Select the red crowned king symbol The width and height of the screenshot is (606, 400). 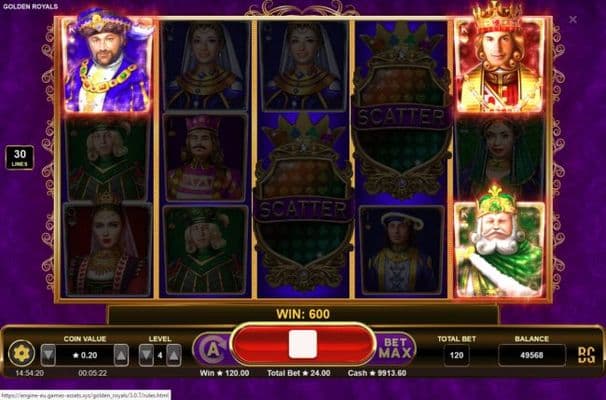pyautogui.click(x=500, y=60)
